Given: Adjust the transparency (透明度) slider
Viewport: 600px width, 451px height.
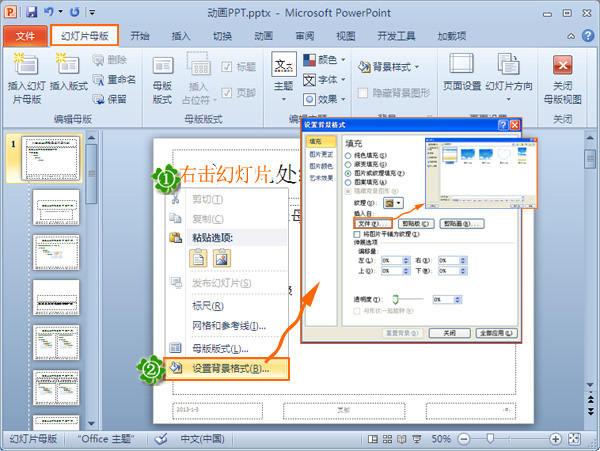Looking at the screenshot, I should (x=396, y=299).
